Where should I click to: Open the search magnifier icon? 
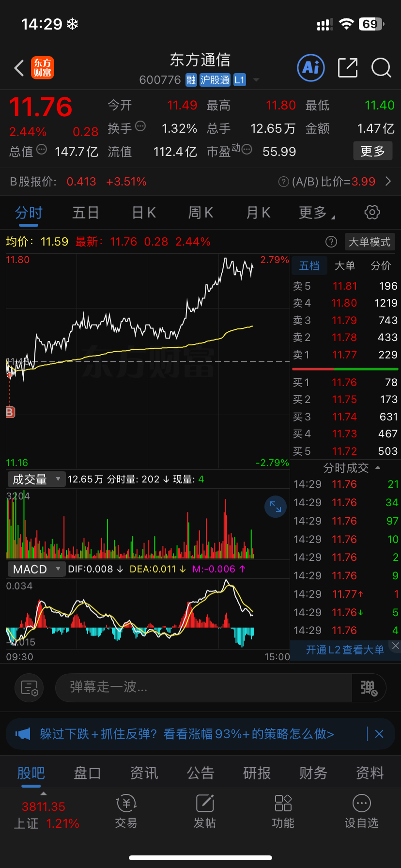pyautogui.click(x=381, y=68)
